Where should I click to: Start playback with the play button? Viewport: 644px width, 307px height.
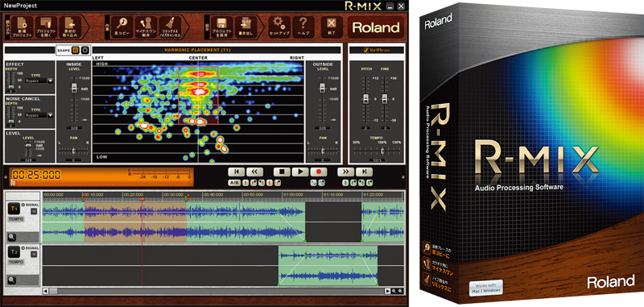[x=300, y=172]
